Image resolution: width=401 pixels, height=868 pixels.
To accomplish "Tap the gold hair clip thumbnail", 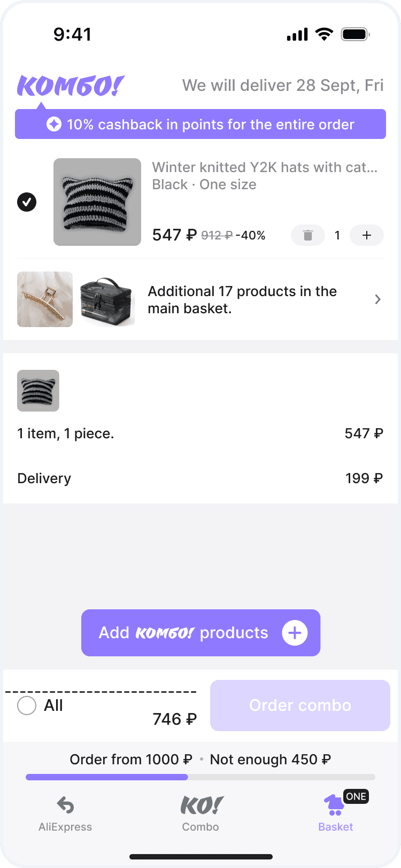I will 45,299.
